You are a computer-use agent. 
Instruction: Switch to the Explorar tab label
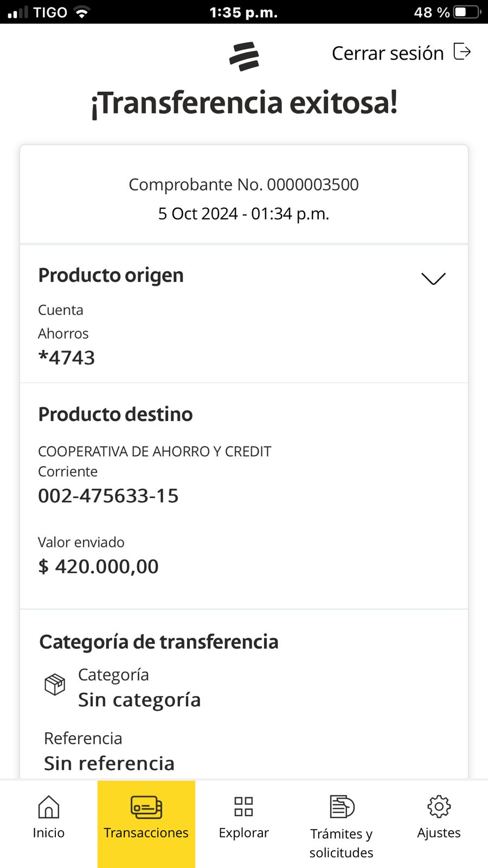tap(244, 833)
